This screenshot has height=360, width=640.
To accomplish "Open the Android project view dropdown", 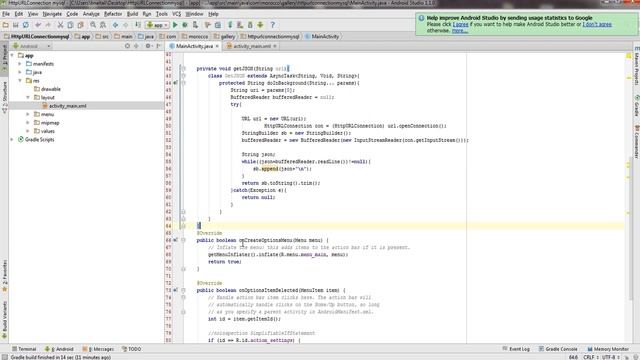I will [31, 46].
